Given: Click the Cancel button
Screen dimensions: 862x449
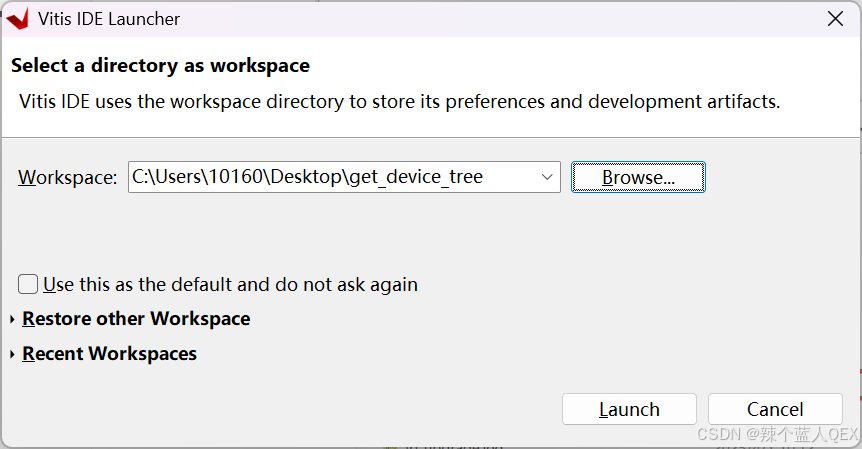Looking at the screenshot, I should point(775,409).
